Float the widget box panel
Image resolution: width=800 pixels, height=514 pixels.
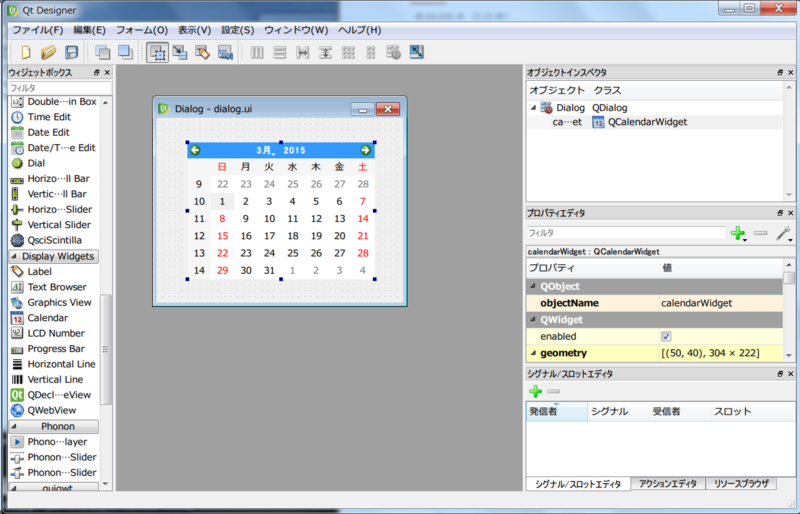point(96,72)
